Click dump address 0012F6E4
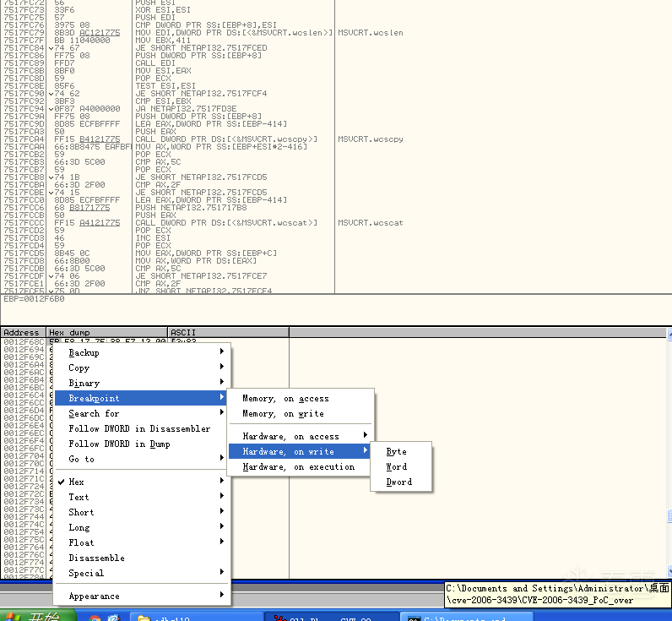672x621 pixels. tap(24, 426)
